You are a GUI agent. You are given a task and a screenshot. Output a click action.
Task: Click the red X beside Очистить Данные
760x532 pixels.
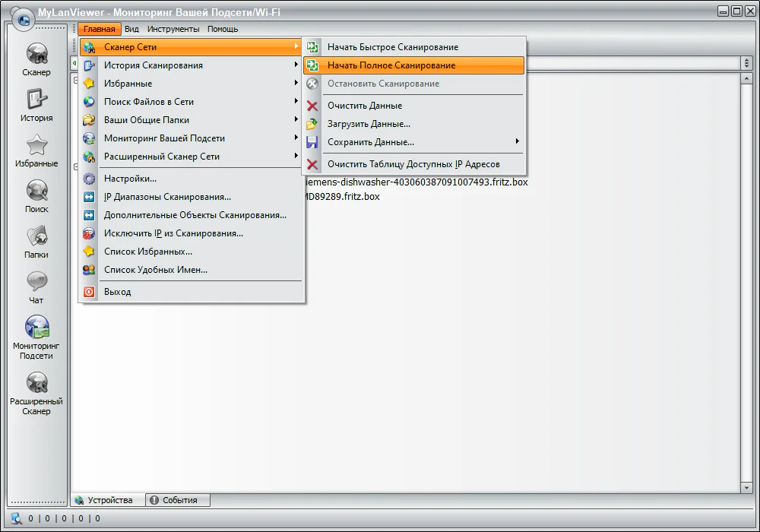[x=313, y=105]
